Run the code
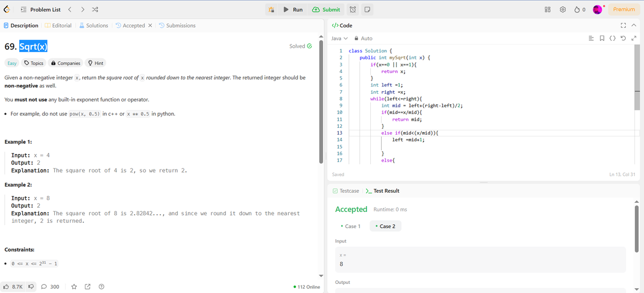Viewport: 644px width, 293px height. [x=293, y=10]
